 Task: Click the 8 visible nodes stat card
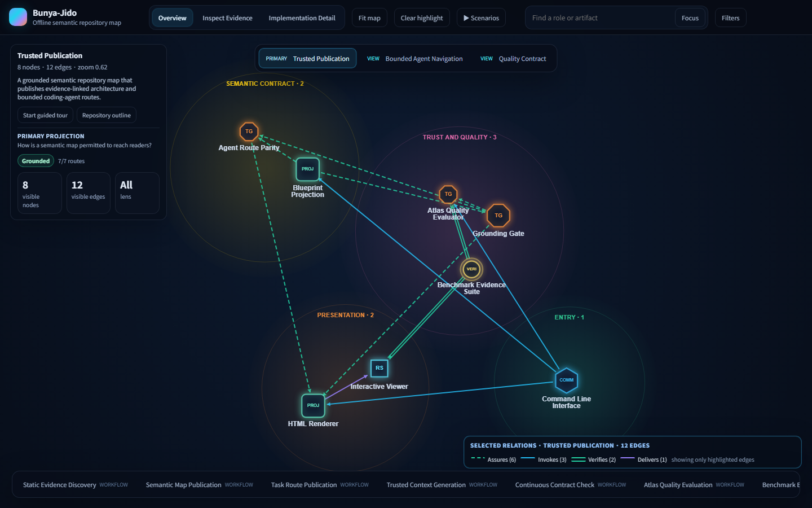coord(39,193)
